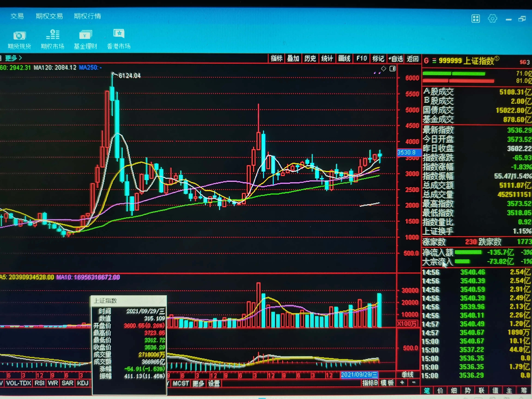Image resolution: width=532 pixels, height=399 pixels.
Task: Select the 笔 tab in bottom right
Action: pyautogui.click(x=427, y=391)
